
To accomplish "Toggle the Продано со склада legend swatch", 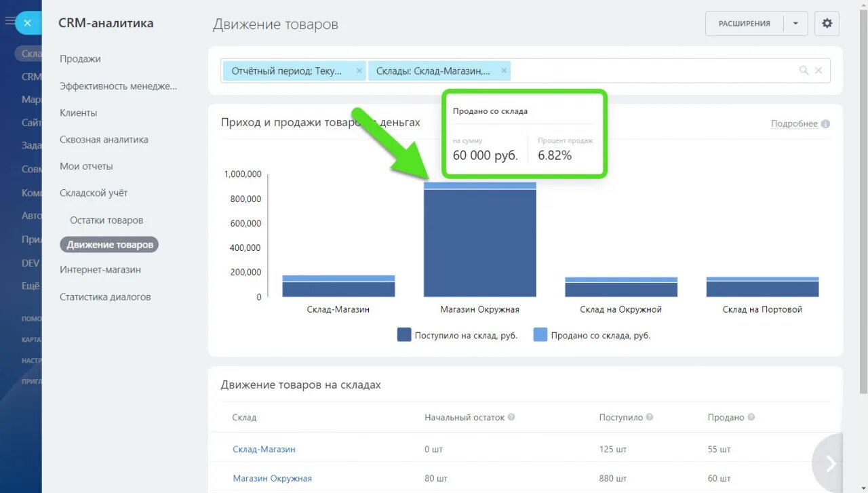I will tap(540, 335).
